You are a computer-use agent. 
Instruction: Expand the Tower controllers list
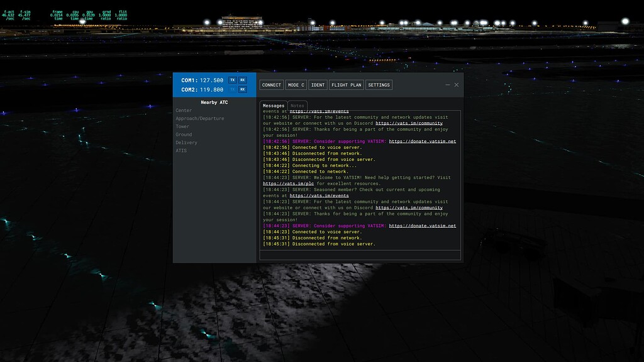(182, 126)
